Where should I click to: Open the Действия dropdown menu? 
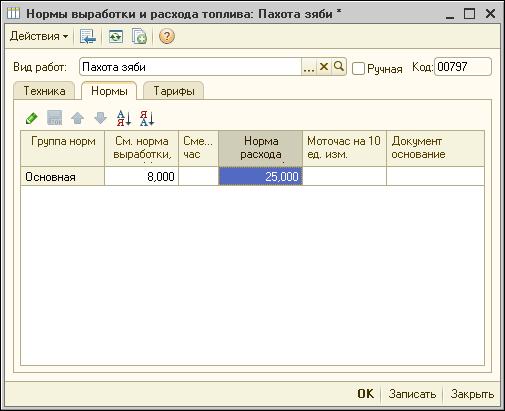tap(39, 36)
